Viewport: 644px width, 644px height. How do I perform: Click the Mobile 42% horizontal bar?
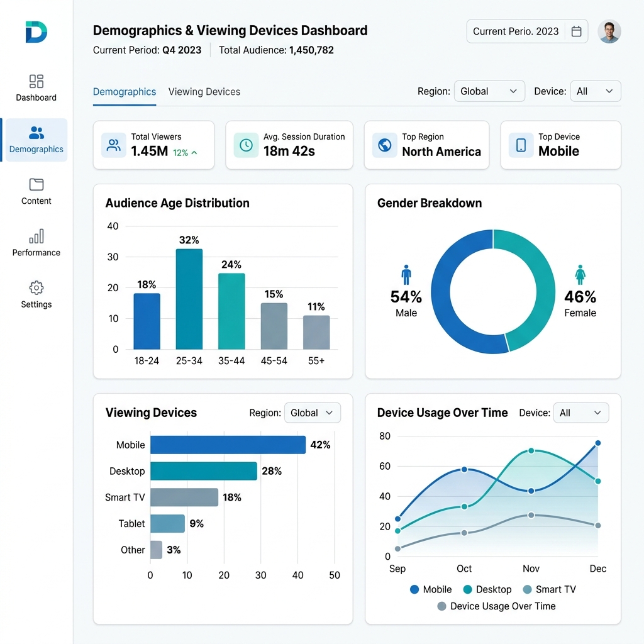[228, 445]
